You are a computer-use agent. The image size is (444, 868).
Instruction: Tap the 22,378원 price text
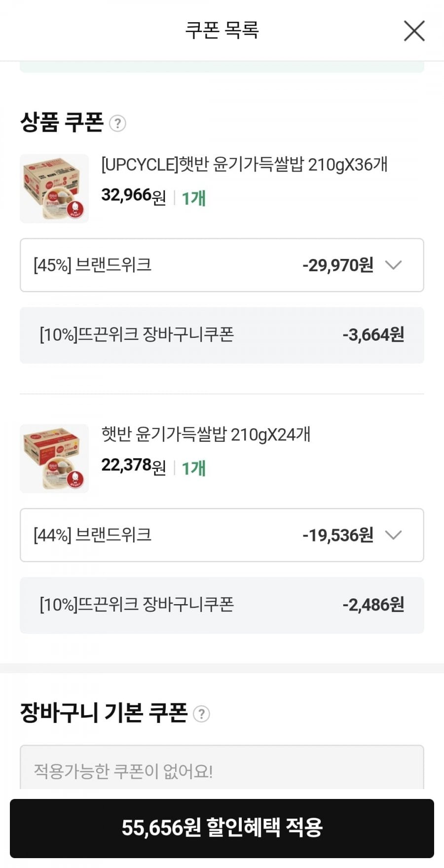click(x=133, y=466)
